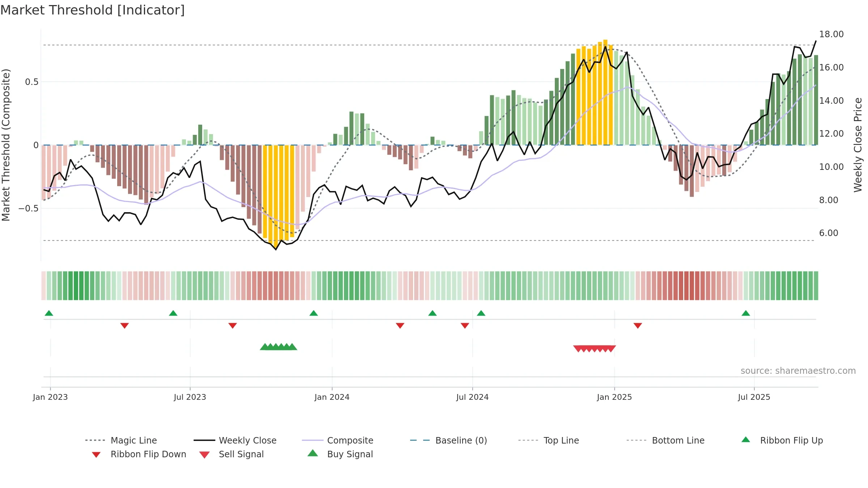Toggle the Sell Signal legend entry
Screen dimensions: 868x488
click(x=231, y=454)
